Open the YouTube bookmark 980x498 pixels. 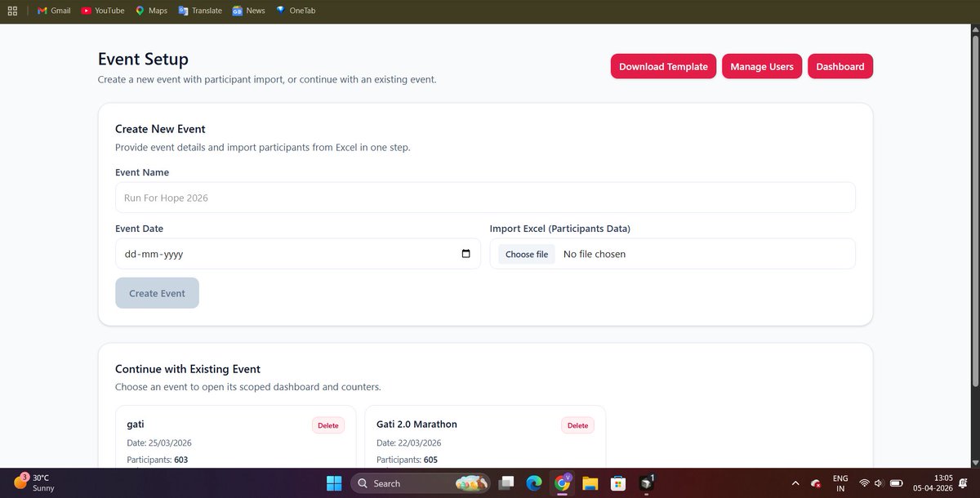pos(103,11)
